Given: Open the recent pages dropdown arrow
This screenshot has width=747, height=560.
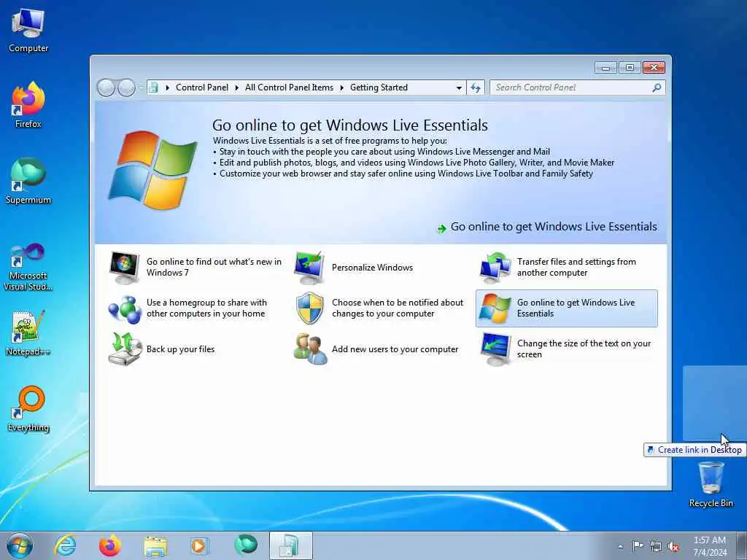Looking at the screenshot, I should (x=141, y=87).
